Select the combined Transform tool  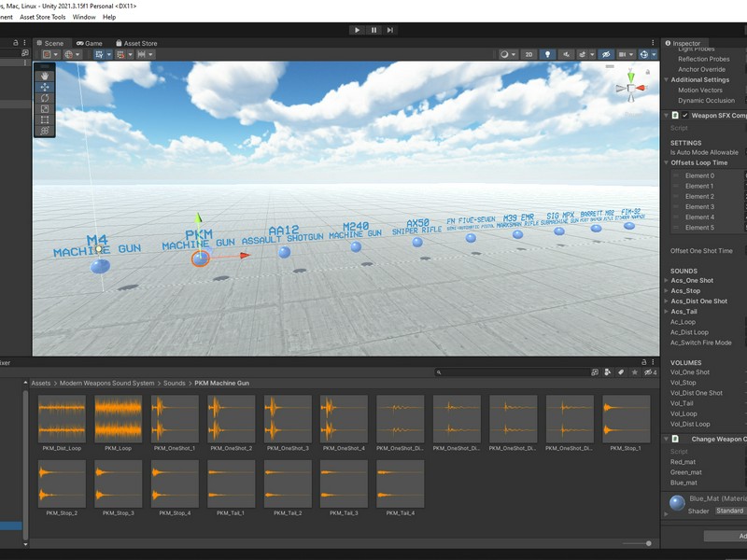45,131
